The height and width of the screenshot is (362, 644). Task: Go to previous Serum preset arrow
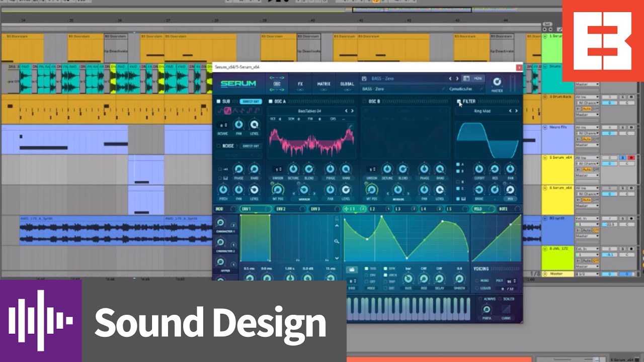[450, 78]
